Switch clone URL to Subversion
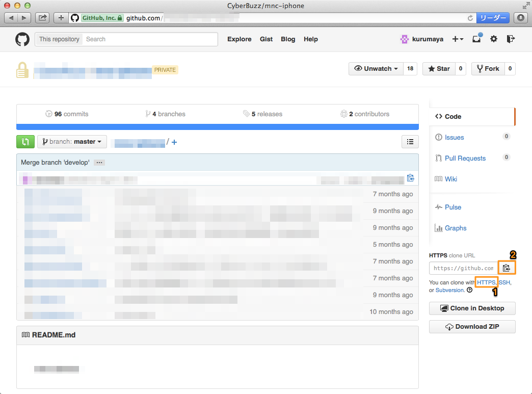The image size is (532, 394). [x=449, y=290]
